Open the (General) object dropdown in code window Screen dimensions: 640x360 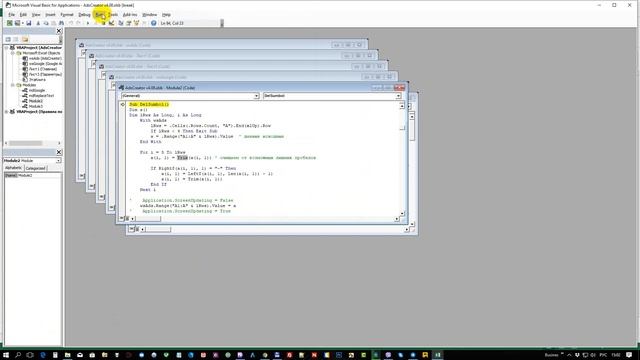[256, 96]
